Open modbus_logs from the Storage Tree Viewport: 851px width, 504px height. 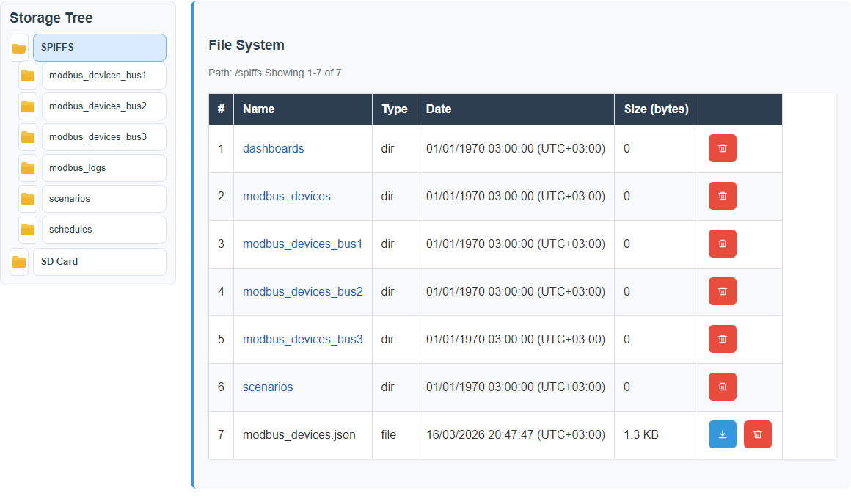click(x=103, y=168)
